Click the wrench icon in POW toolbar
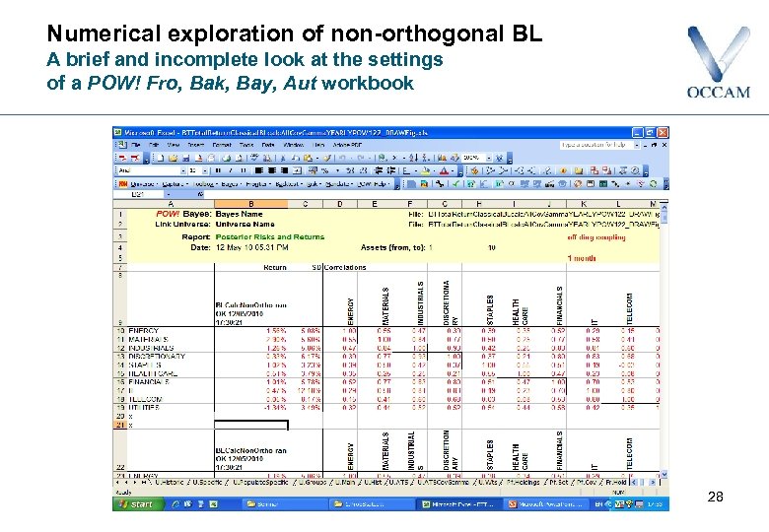Viewport: 769px width, 532px height. (440, 184)
